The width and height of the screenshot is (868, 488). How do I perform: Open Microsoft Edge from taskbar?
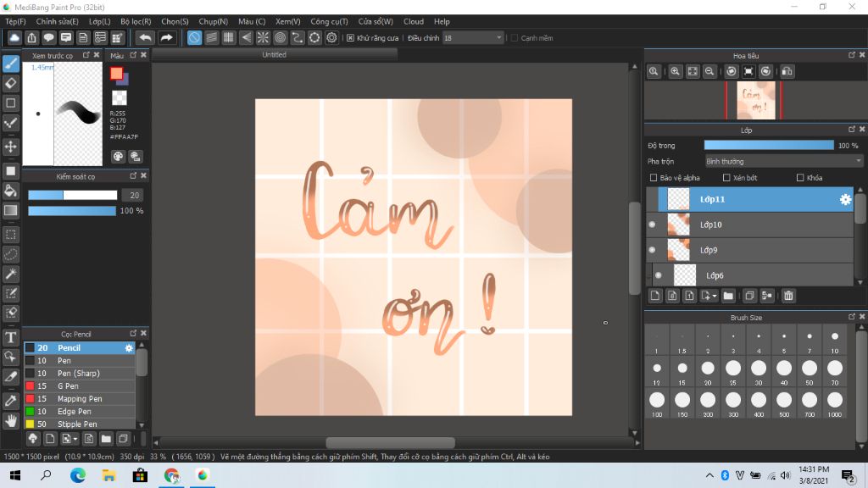(x=77, y=475)
